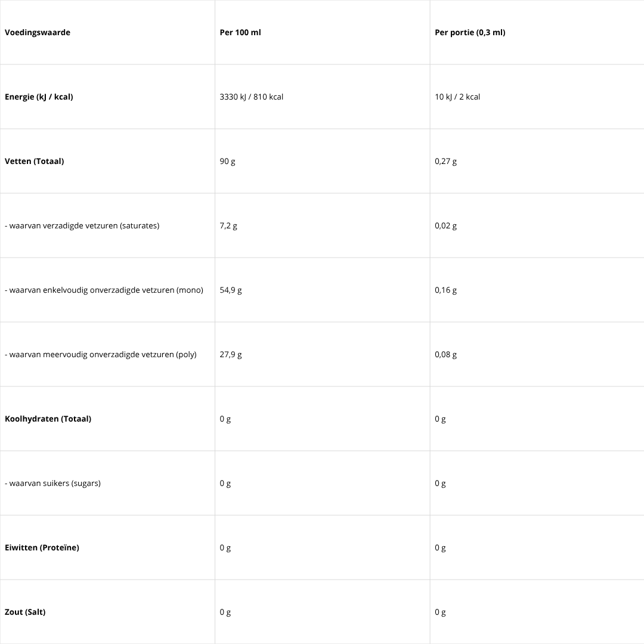This screenshot has height=644, width=644.
Task: Click the enkelvoudig onverzadigde vetzuren (mono) label
Action: tap(104, 290)
